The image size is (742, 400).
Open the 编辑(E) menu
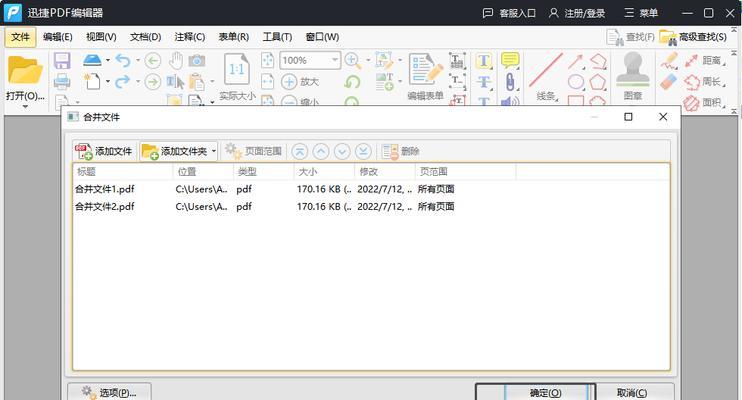click(x=57, y=37)
